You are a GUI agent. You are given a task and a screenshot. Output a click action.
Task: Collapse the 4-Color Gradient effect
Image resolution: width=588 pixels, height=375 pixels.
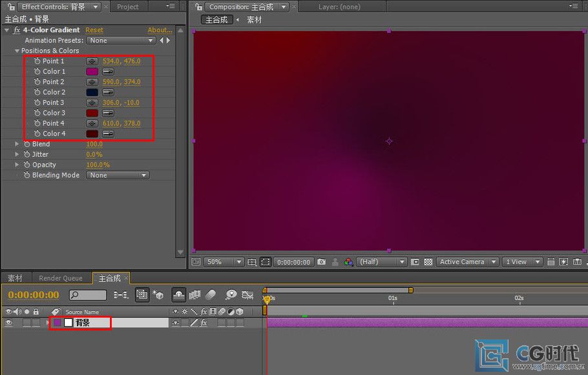(x=6, y=30)
